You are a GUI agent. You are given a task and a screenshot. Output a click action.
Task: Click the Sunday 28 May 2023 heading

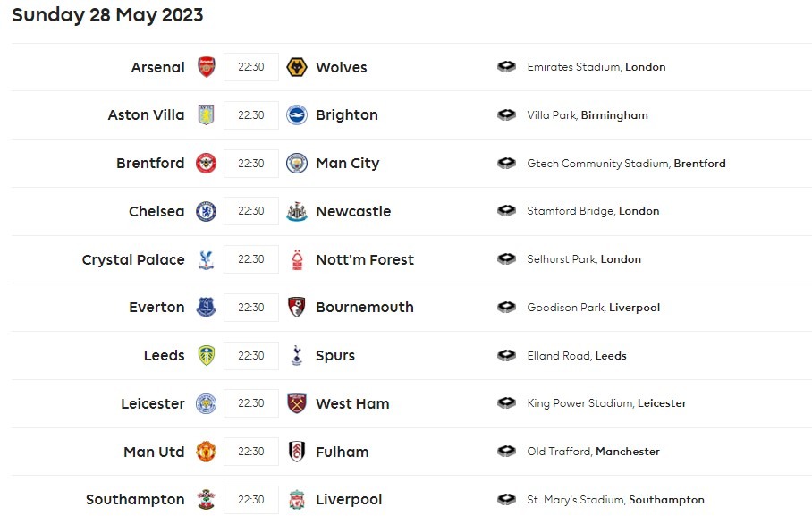(107, 15)
